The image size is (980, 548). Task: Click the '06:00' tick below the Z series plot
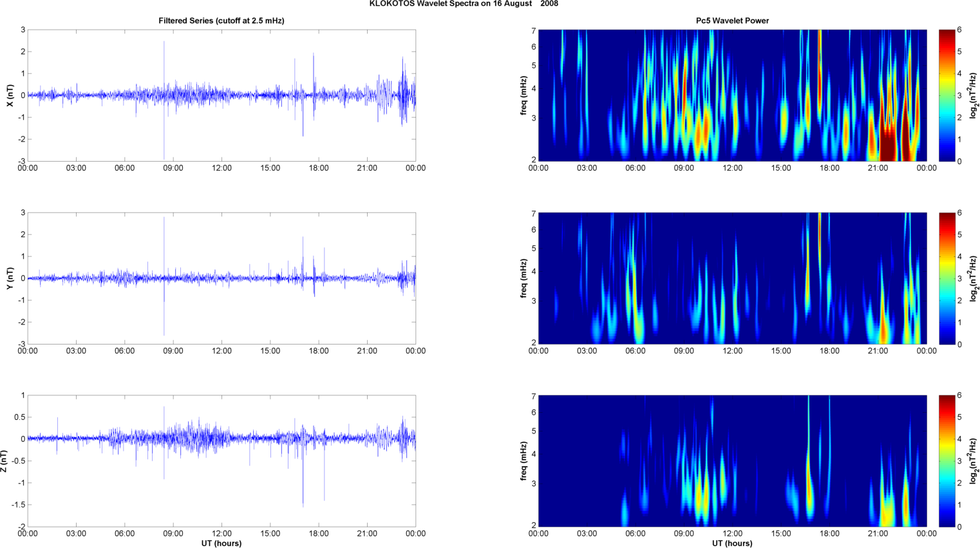click(x=124, y=534)
